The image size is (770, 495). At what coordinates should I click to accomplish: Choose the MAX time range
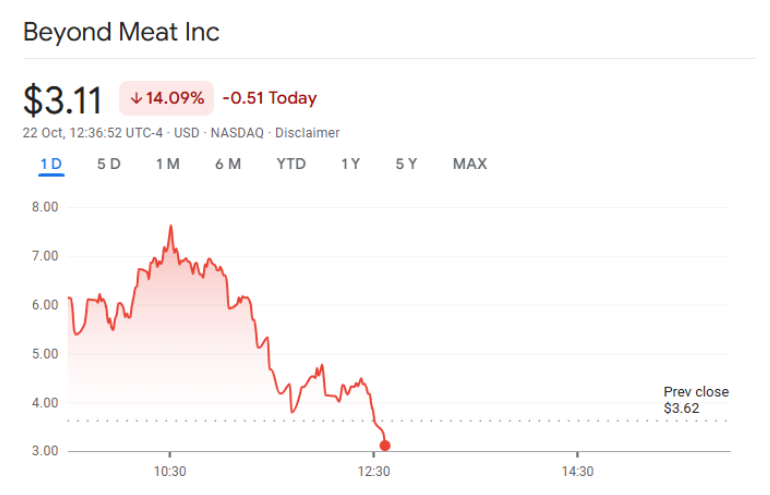click(470, 164)
